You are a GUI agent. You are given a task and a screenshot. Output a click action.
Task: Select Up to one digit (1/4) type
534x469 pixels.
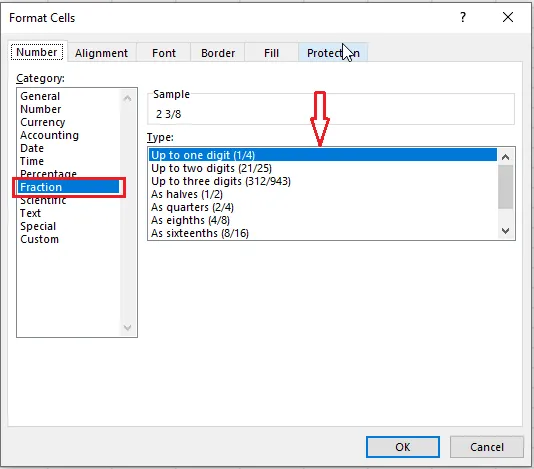(x=323, y=155)
